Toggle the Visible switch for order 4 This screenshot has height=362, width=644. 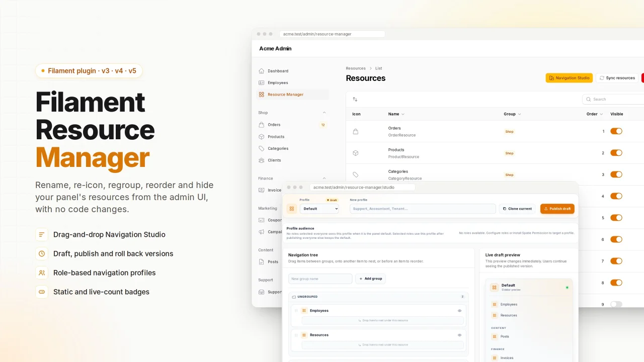coord(616,196)
